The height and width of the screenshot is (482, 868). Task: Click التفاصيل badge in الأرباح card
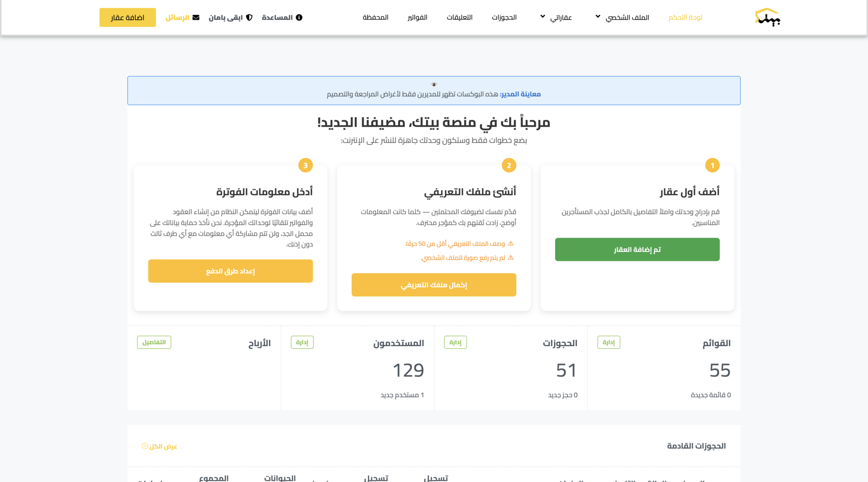tap(154, 342)
